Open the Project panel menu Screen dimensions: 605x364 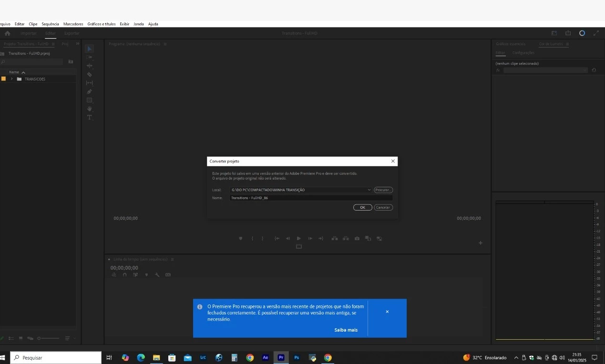click(53, 44)
